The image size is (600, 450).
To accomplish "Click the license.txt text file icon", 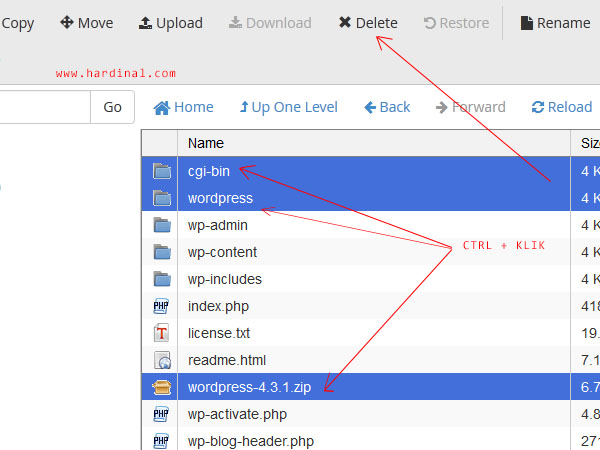I will coord(161,333).
